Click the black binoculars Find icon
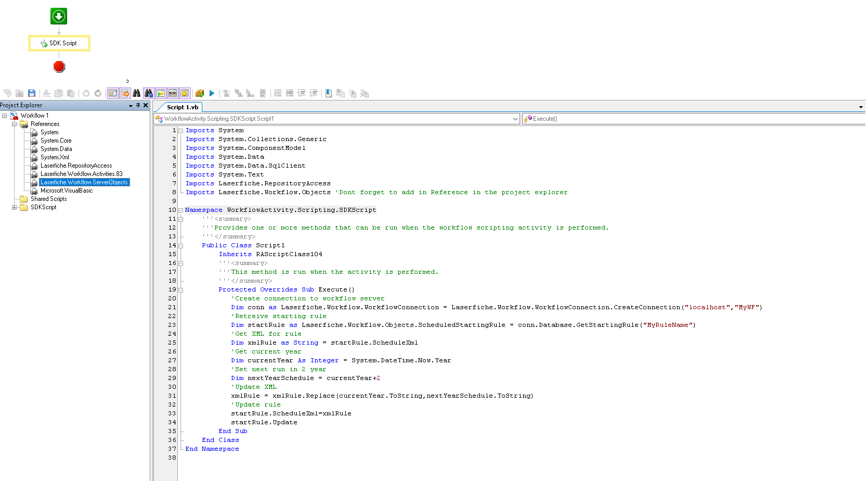This screenshot has width=868, height=481. click(136, 93)
